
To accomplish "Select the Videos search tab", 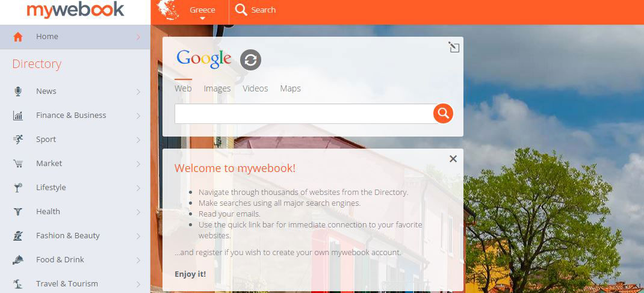I will (255, 88).
